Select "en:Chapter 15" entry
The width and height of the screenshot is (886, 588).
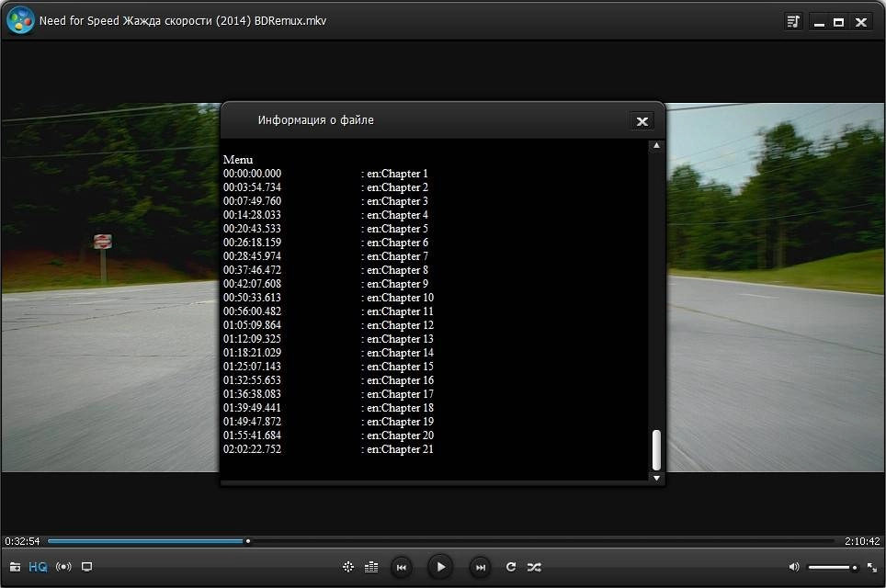(x=400, y=367)
